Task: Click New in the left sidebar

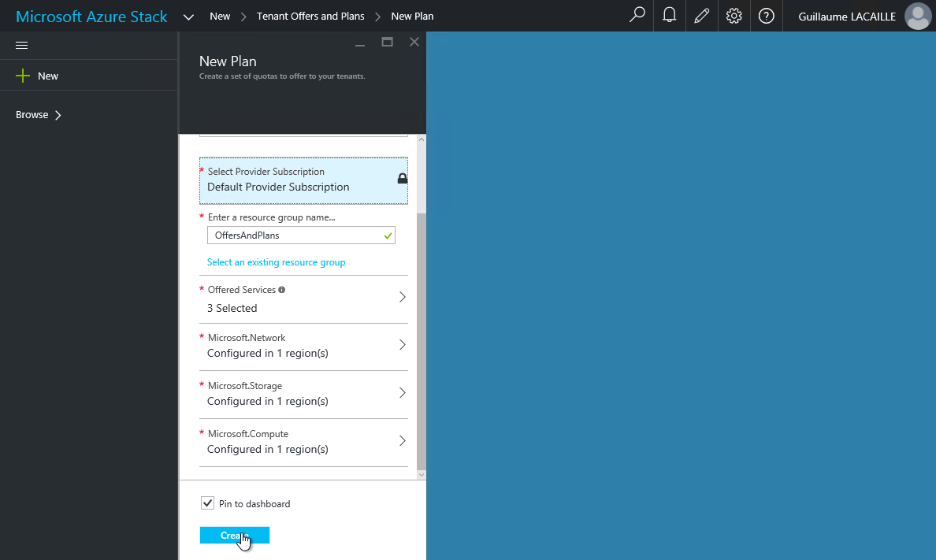Action: point(48,76)
